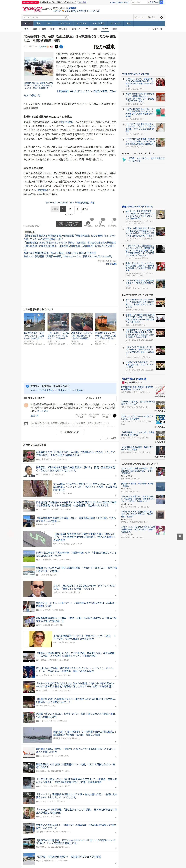
Task: Select the トップ main navigation tab
Action: click(27, 23)
